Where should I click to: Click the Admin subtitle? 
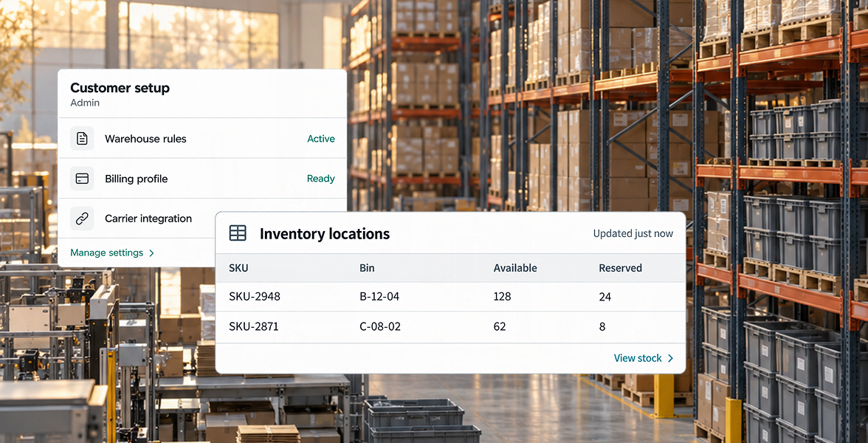click(x=85, y=103)
